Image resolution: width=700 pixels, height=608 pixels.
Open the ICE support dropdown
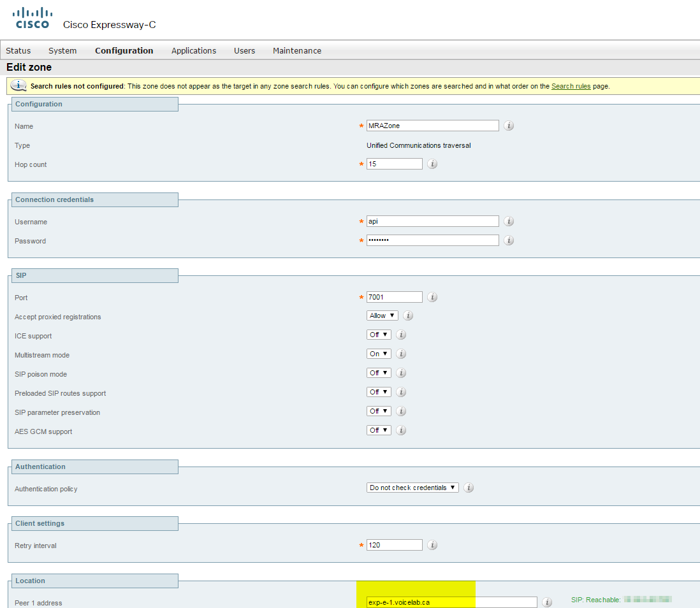coord(379,335)
